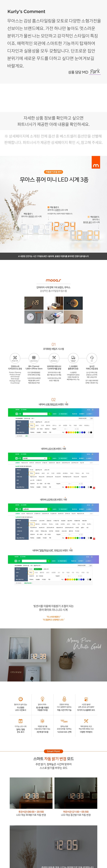
Task: Click the calendar icon above '달력/알람 온도 표시'
Action: (20, 721)
